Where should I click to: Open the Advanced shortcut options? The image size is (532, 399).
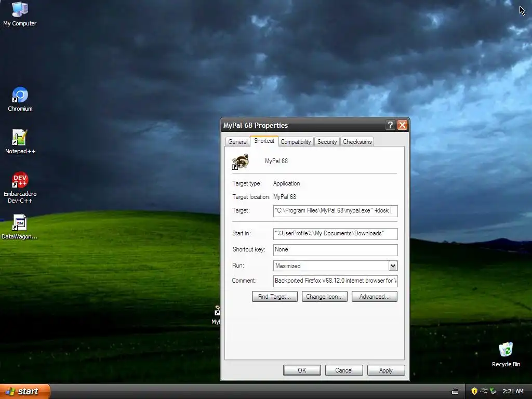[374, 297]
